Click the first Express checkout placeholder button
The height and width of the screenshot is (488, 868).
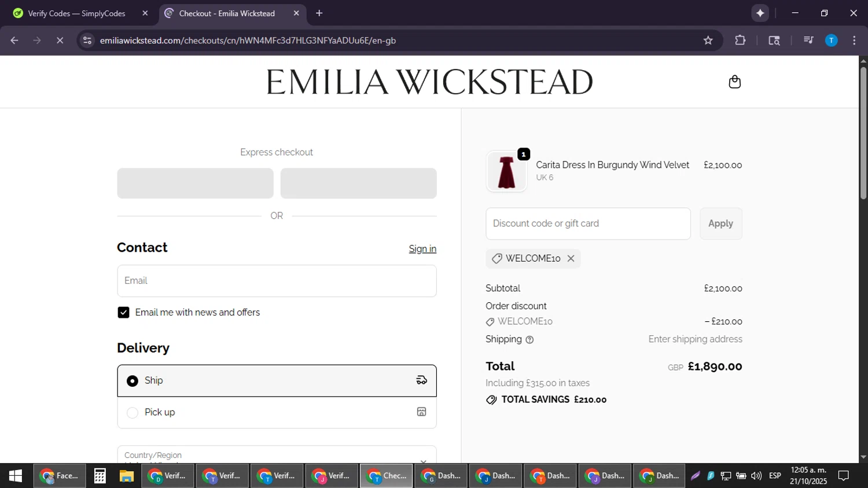tap(195, 184)
